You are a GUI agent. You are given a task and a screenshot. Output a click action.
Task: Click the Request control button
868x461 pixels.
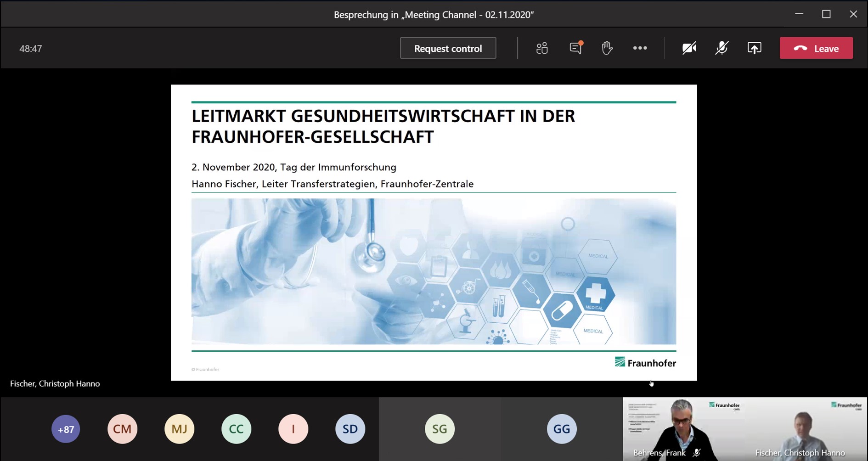pyautogui.click(x=448, y=48)
